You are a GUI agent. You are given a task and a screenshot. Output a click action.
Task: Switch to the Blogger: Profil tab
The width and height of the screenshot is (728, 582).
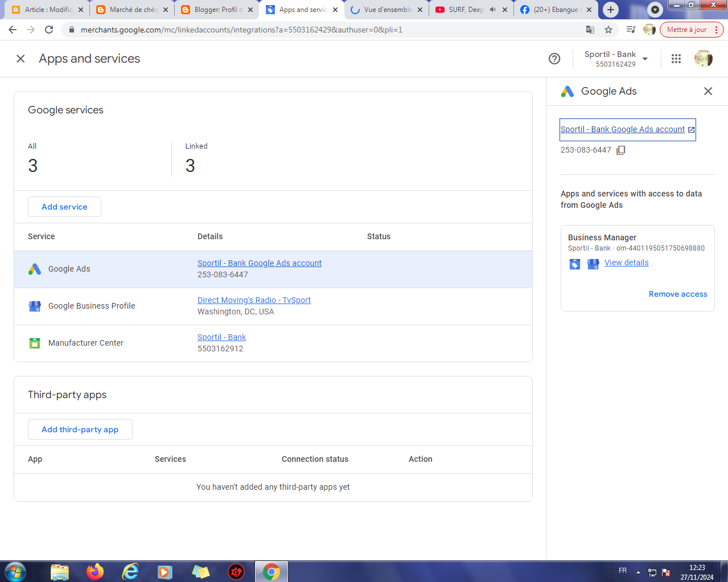tap(218, 10)
